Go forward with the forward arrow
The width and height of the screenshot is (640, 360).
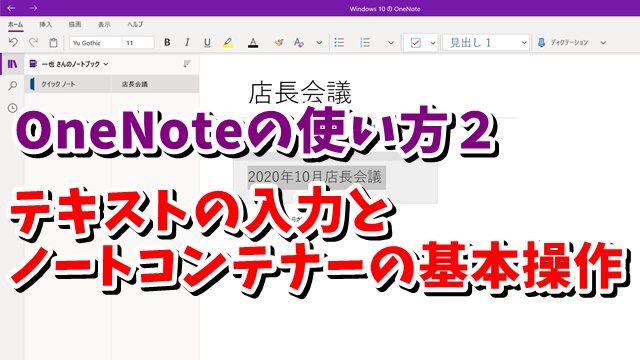point(33,8)
